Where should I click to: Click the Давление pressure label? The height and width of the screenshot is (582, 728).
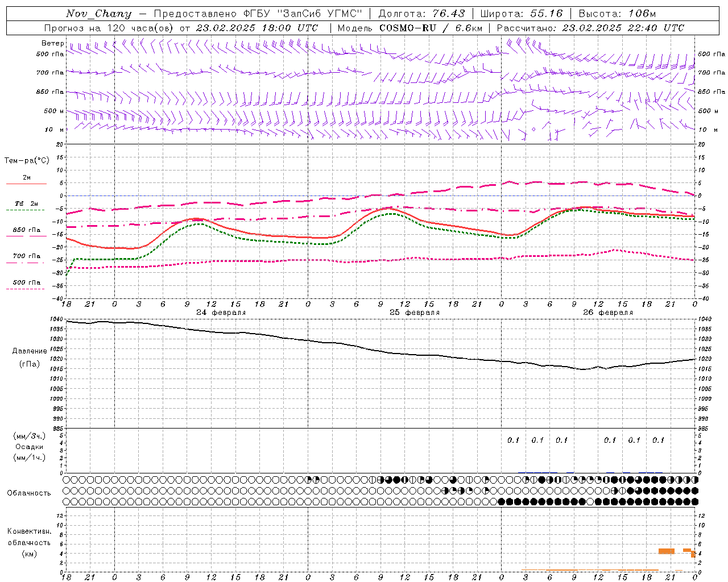point(29,351)
